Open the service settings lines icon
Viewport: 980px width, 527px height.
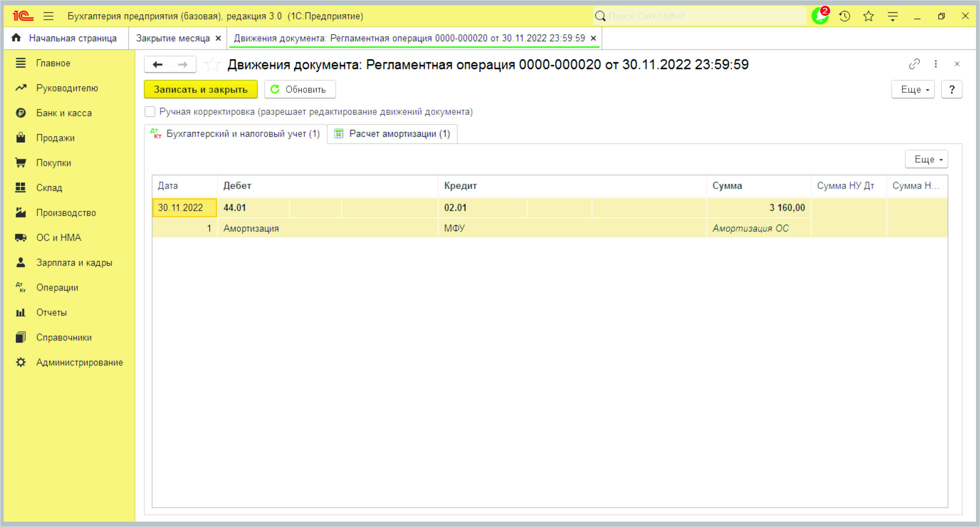coord(893,16)
